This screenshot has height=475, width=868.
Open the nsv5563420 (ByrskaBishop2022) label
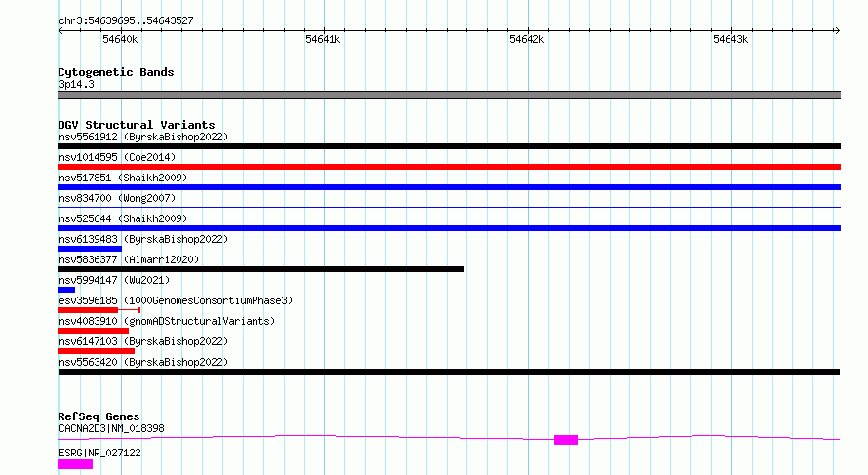[x=143, y=362]
